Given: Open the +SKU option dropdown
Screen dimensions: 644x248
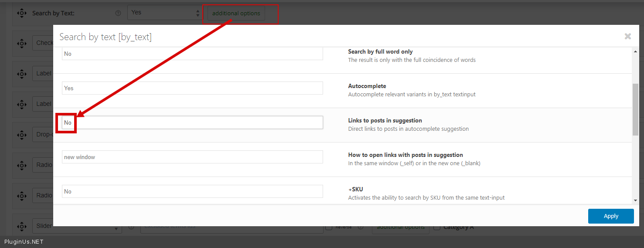Looking at the screenshot, I should [x=192, y=191].
